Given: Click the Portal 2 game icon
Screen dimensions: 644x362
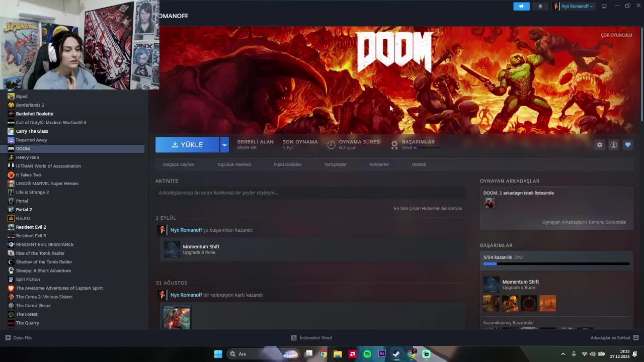Looking at the screenshot, I should 11,210.
